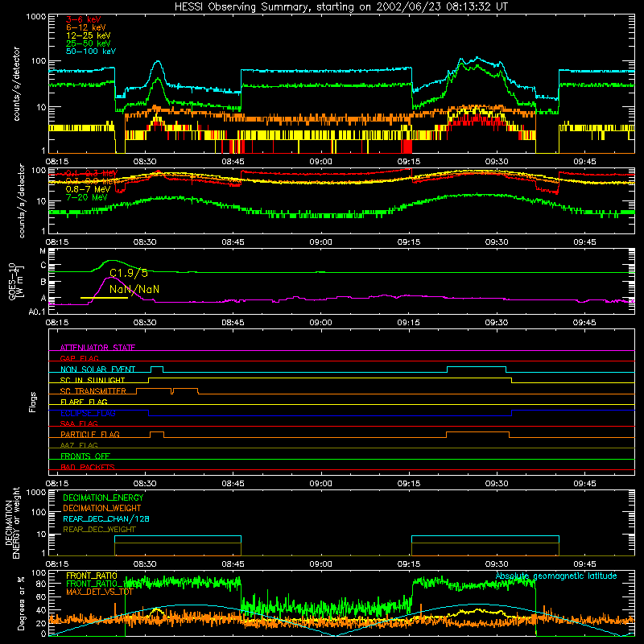Click the C1.9/5 flare annotation
This screenshot has width=644, height=644.
pos(129,273)
